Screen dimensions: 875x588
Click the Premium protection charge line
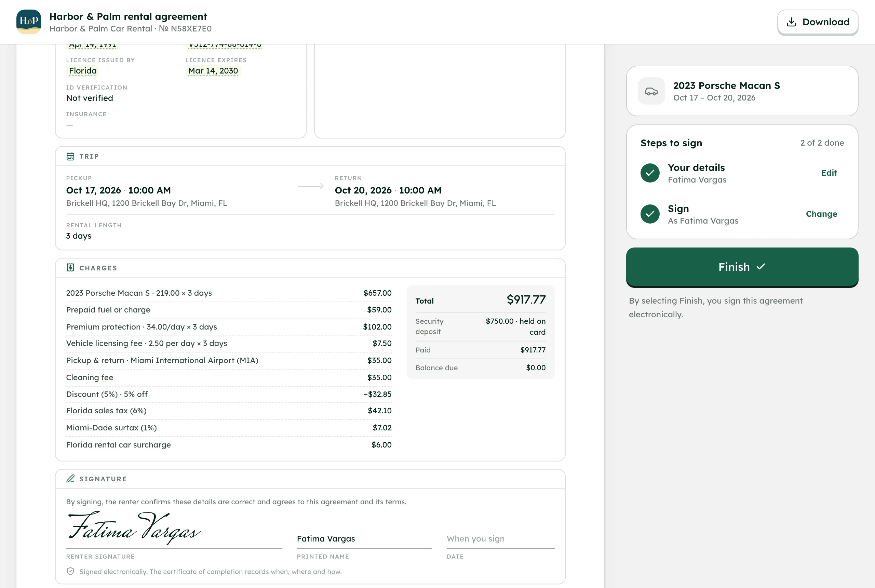pos(229,326)
